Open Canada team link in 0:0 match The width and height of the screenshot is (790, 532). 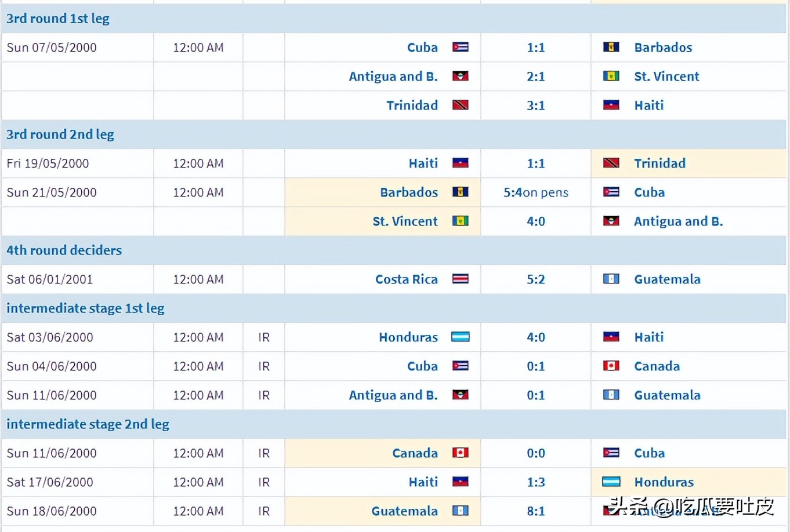pos(415,453)
